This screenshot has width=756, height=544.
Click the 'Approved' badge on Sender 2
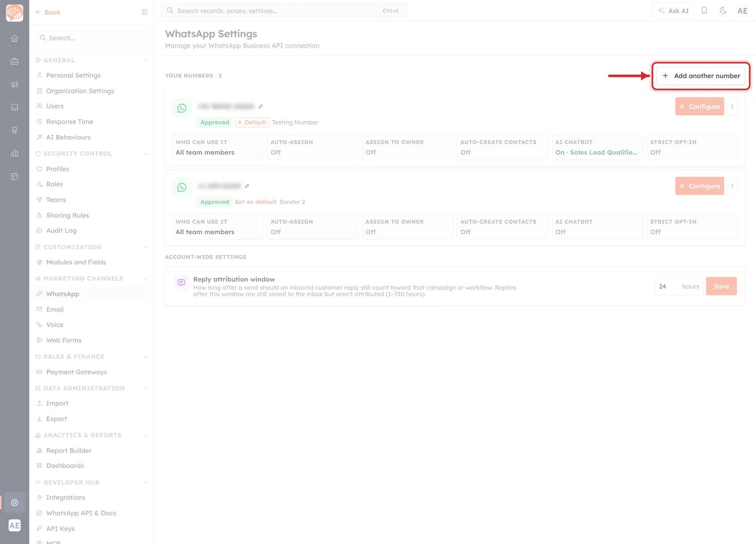tap(215, 202)
